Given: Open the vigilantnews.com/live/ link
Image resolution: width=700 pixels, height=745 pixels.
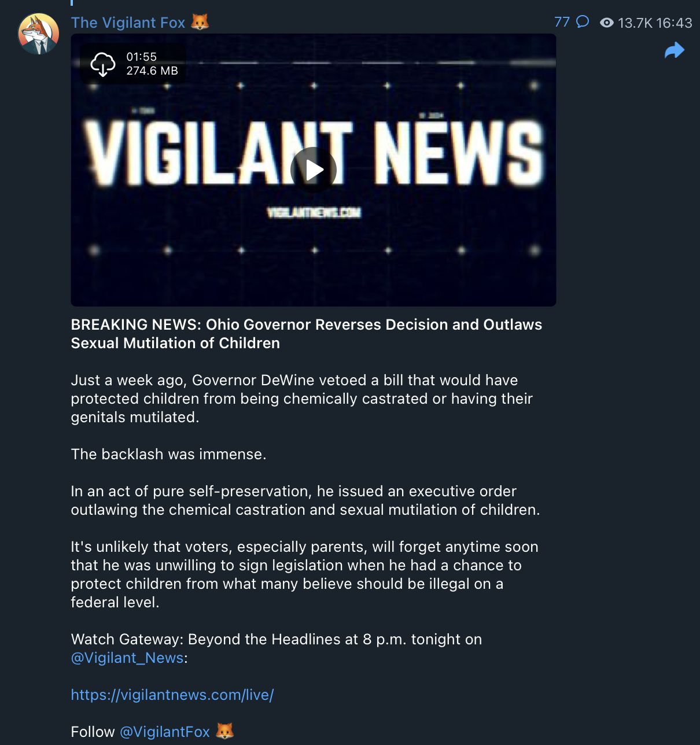Looking at the screenshot, I should (172, 695).
